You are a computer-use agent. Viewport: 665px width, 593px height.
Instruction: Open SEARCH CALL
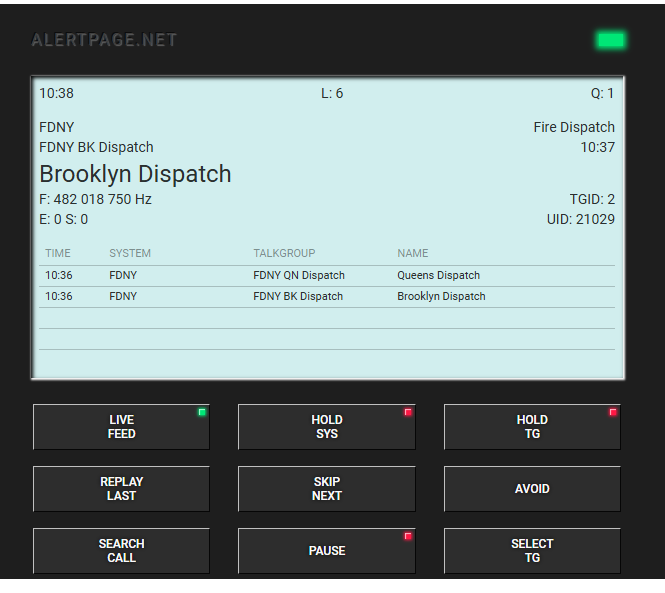pos(121,551)
